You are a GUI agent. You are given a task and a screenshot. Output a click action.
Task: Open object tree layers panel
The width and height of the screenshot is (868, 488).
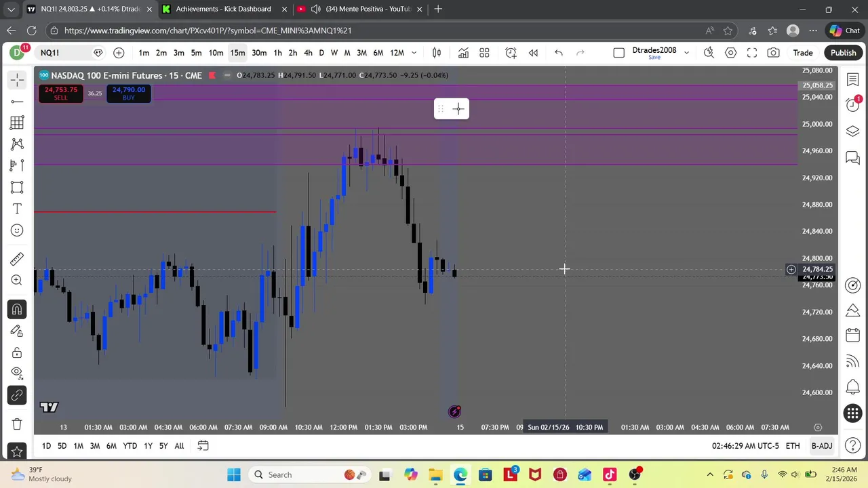[x=852, y=131]
